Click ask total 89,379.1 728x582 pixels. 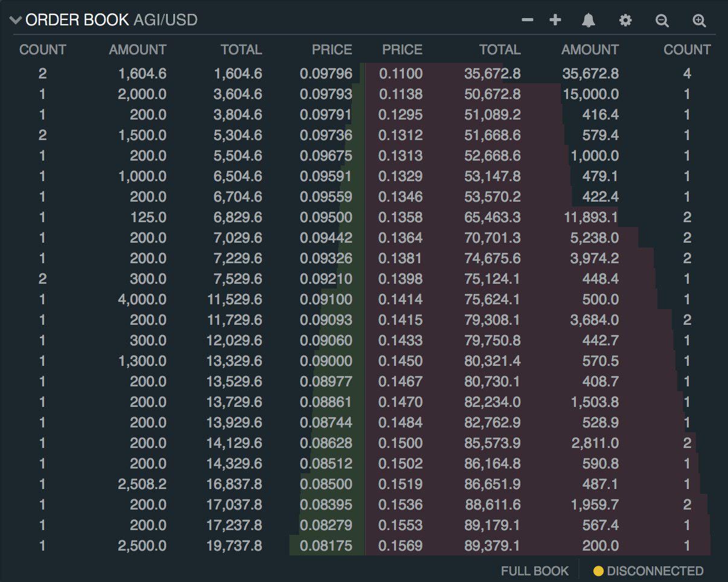[x=493, y=546]
